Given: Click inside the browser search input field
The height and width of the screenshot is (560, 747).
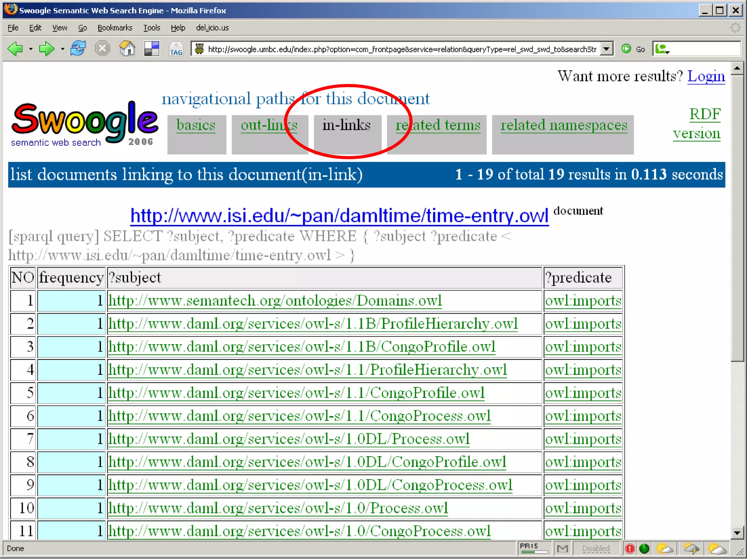Looking at the screenshot, I should 704,49.
